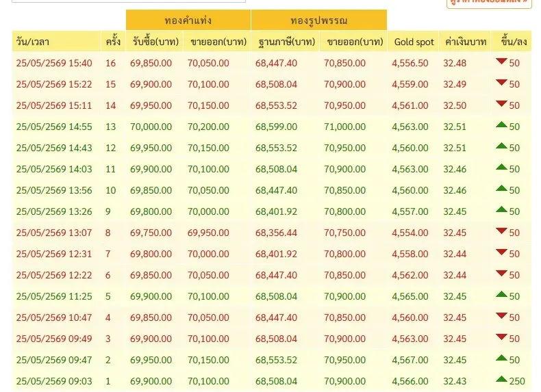Select date cell 25/05/2569 14:55
The width and height of the screenshot is (541, 392).
pyautogui.click(x=54, y=127)
